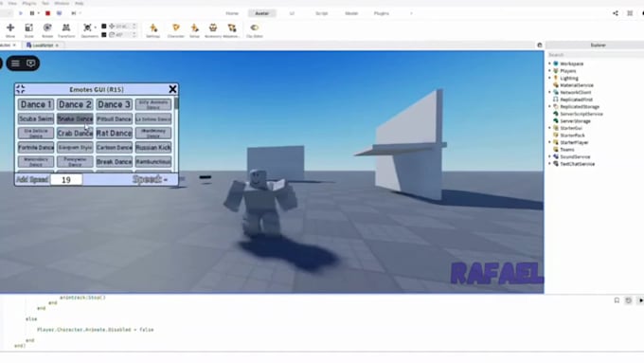Click the Speed button in Emotes GUI
Image resolution: width=644 pixels, height=363 pixels.
point(150,179)
